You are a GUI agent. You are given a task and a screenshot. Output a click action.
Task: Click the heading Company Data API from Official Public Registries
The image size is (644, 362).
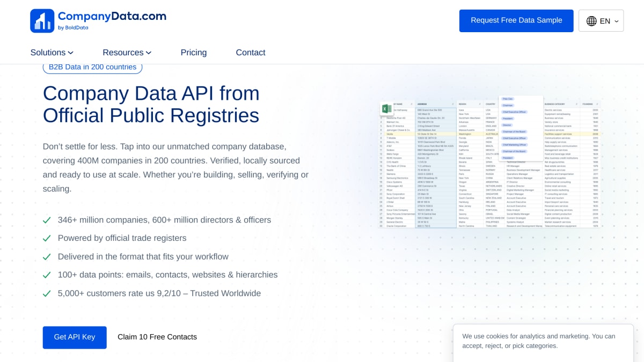(151, 104)
